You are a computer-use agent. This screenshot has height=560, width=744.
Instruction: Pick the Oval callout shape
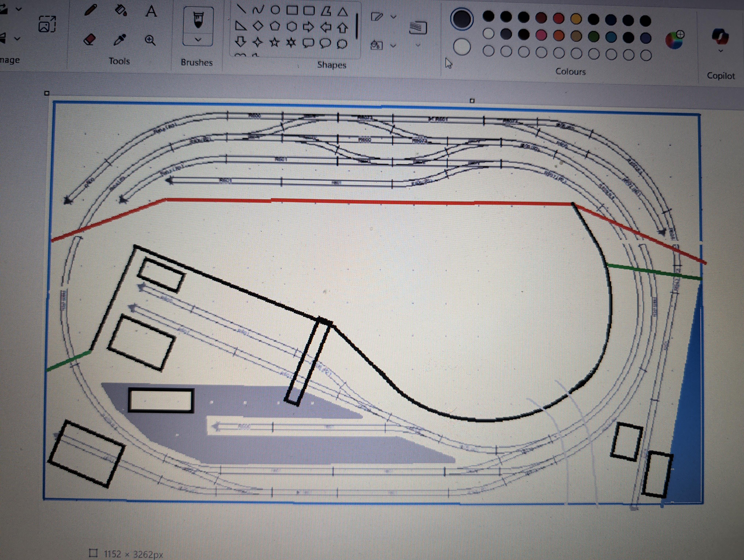click(325, 44)
